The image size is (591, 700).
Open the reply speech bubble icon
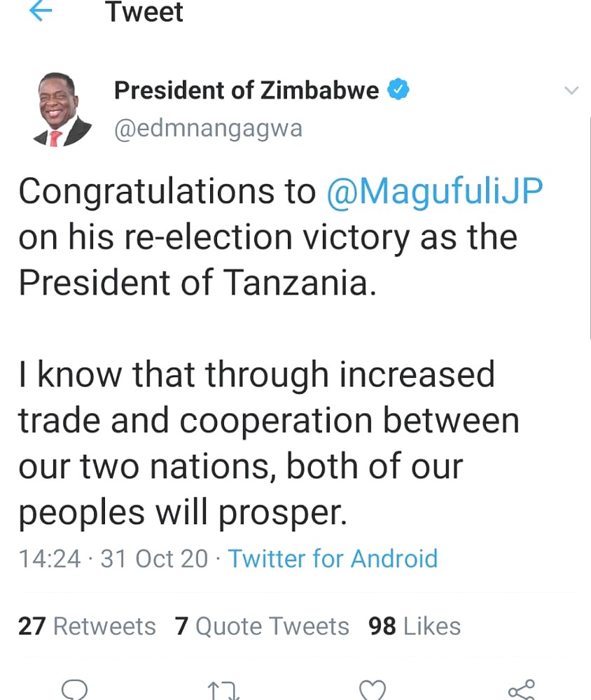pyautogui.click(x=74, y=689)
